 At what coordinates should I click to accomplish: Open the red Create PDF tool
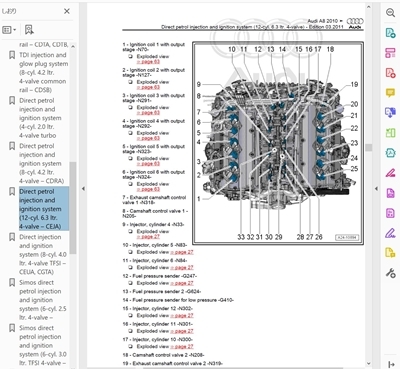coord(390,73)
